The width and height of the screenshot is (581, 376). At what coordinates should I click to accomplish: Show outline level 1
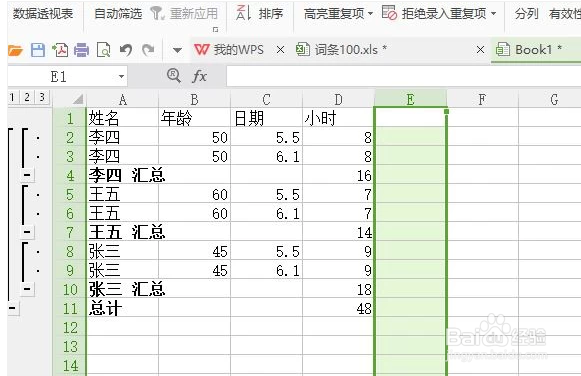(12, 97)
